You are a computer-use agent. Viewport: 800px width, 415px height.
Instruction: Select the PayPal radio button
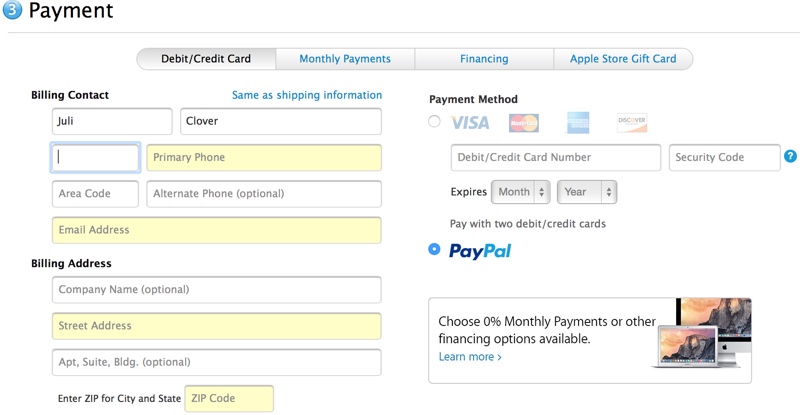[434, 249]
